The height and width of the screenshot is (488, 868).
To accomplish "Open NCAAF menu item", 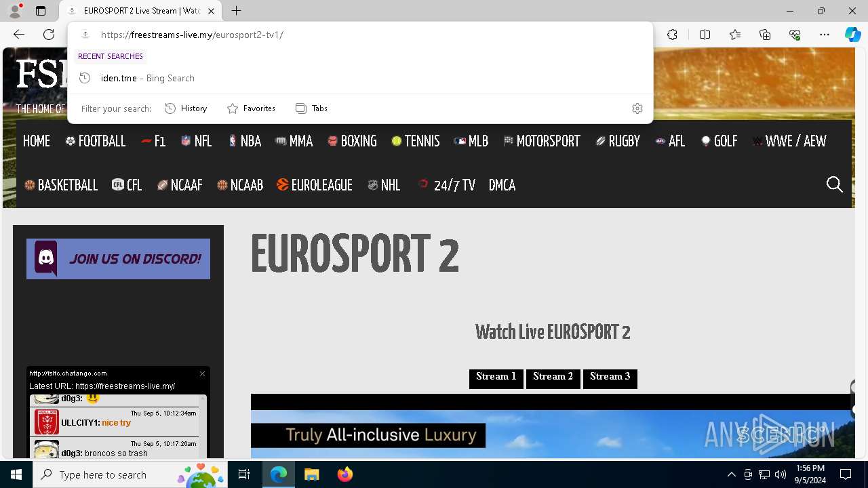I will [180, 185].
